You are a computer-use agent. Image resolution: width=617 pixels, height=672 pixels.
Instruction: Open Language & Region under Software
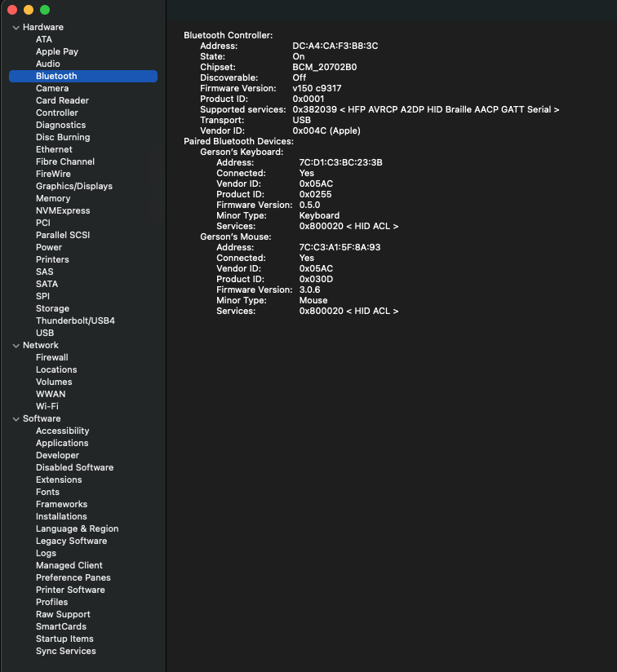coord(78,528)
